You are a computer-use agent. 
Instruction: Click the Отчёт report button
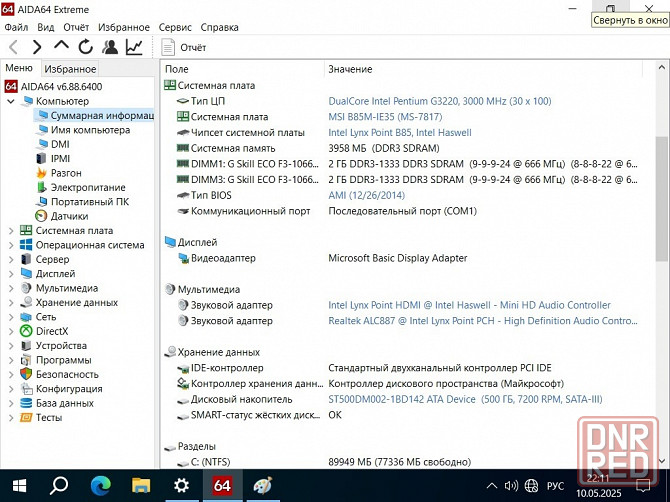(184, 47)
